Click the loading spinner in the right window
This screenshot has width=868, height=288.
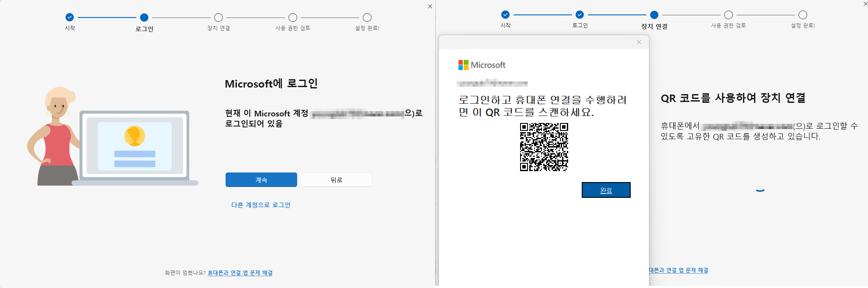pyautogui.click(x=760, y=190)
